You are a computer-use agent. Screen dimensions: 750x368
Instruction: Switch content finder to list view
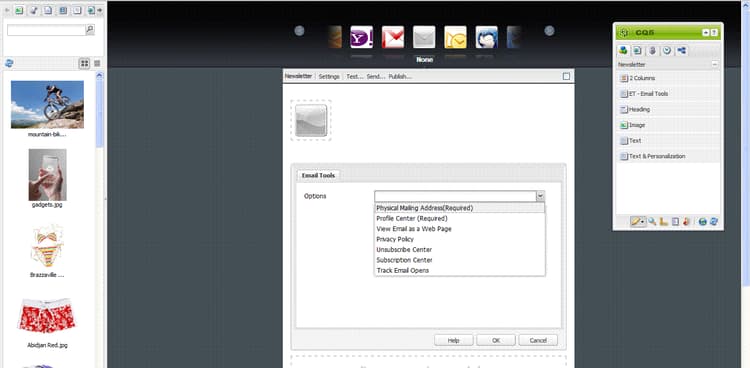(x=97, y=63)
